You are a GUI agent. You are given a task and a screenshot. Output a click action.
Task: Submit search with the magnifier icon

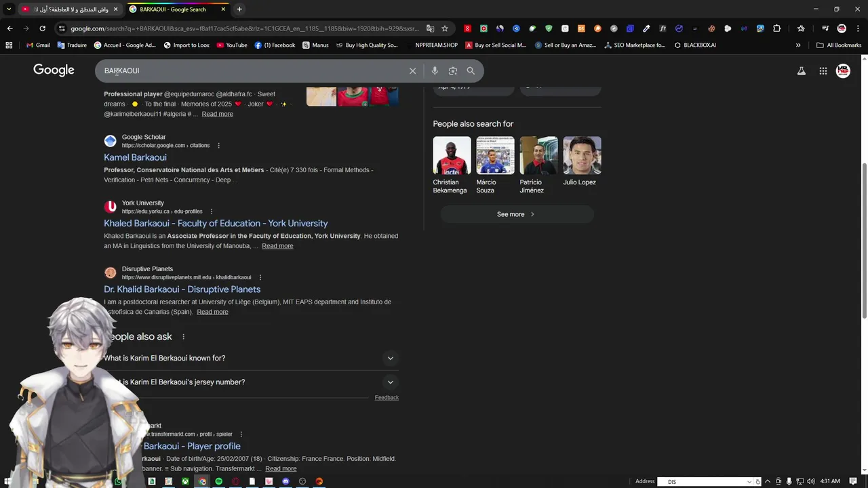point(471,70)
